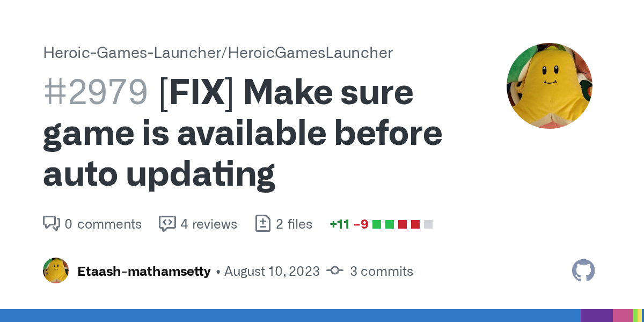The height and width of the screenshot is (322, 644).
Task: View the 0 comments label
Action: click(103, 224)
